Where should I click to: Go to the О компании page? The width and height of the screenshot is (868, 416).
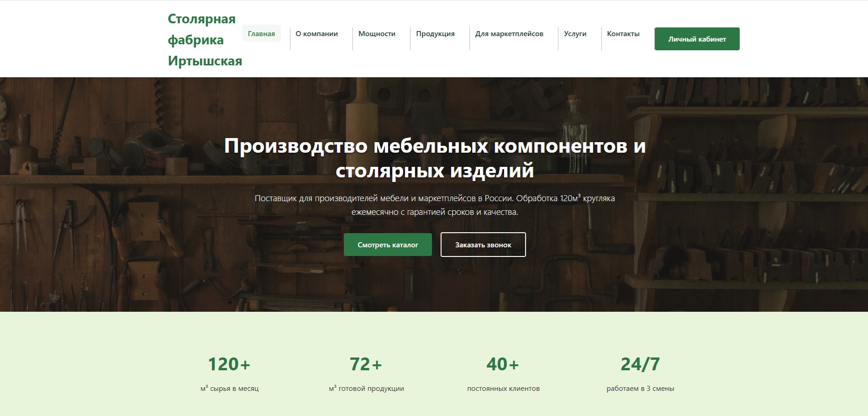click(317, 33)
